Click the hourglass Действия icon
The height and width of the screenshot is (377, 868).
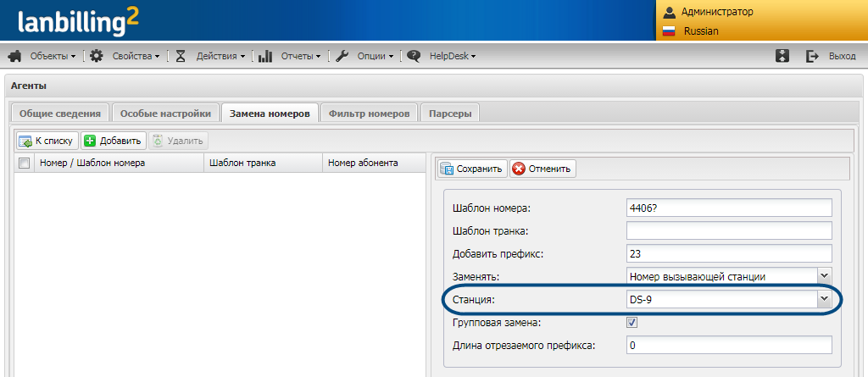point(181,56)
